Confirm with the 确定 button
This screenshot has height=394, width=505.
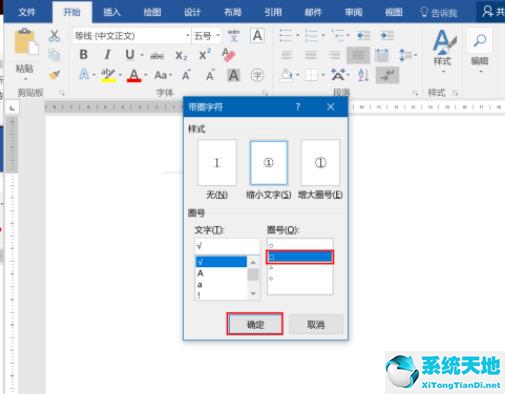[x=255, y=324]
